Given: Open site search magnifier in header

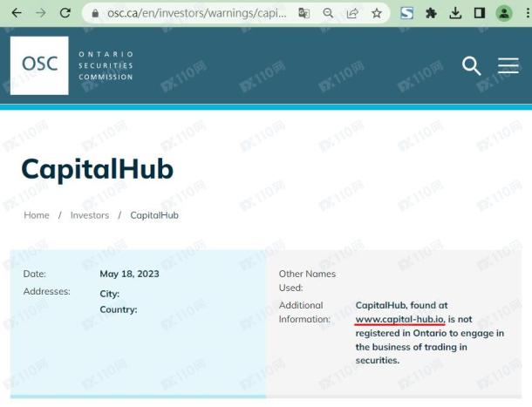Looking at the screenshot, I should coord(472,65).
